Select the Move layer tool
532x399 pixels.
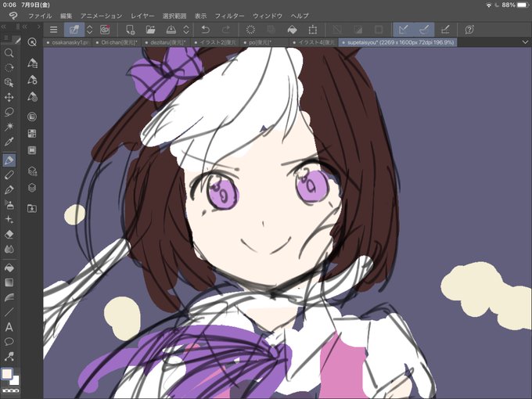coord(9,97)
